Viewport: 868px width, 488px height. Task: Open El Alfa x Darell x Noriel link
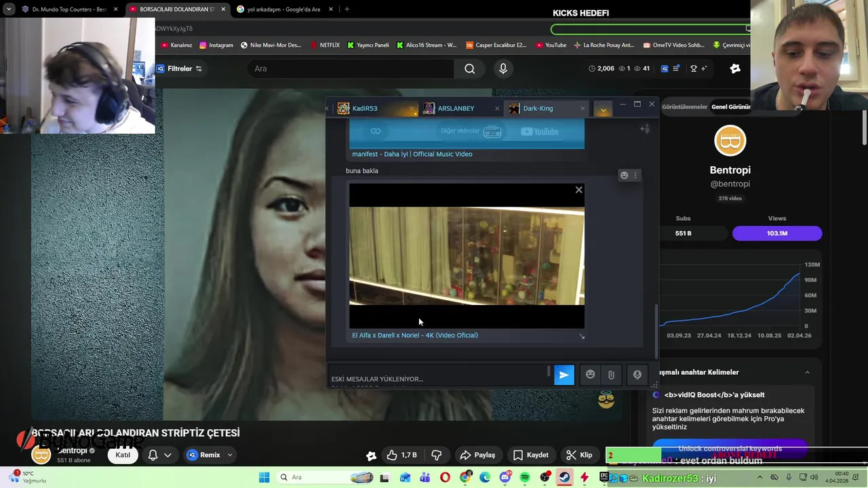click(x=414, y=335)
